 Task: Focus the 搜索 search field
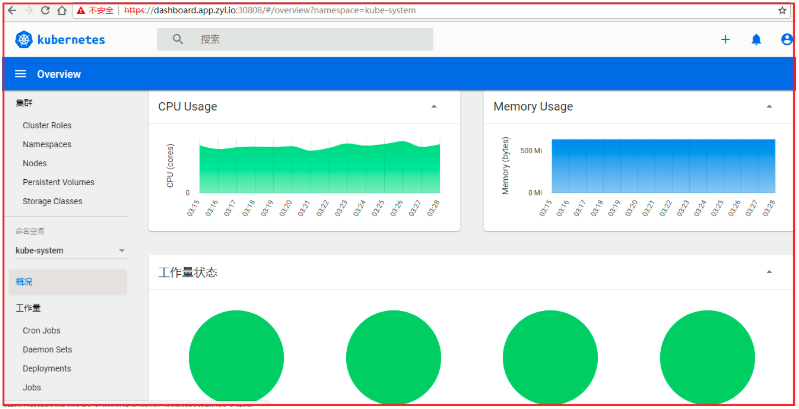[x=295, y=39]
